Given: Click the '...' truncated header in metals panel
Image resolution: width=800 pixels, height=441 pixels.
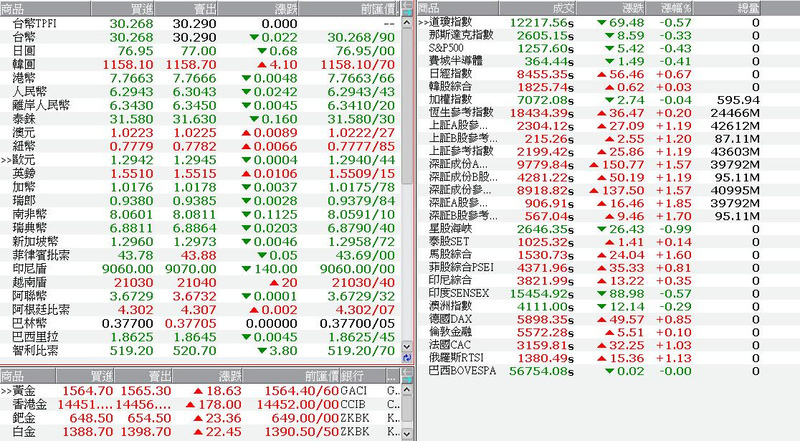Looking at the screenshot, I should [392, 376].
